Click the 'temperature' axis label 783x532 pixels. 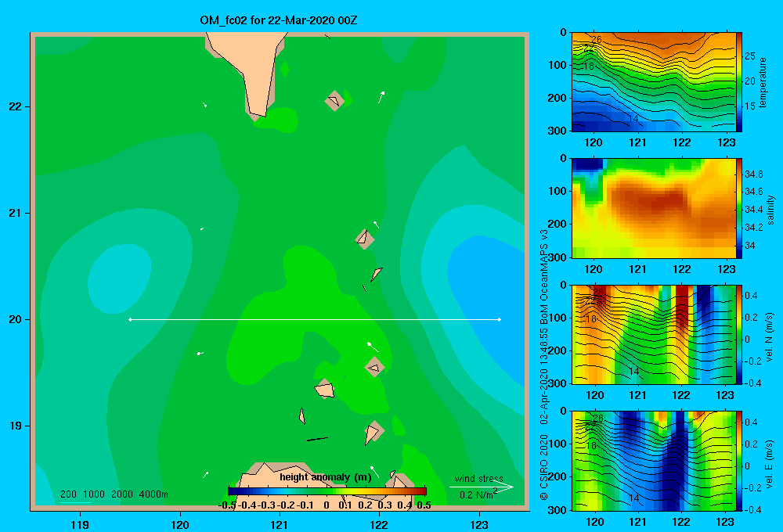(x=763, y=83)
